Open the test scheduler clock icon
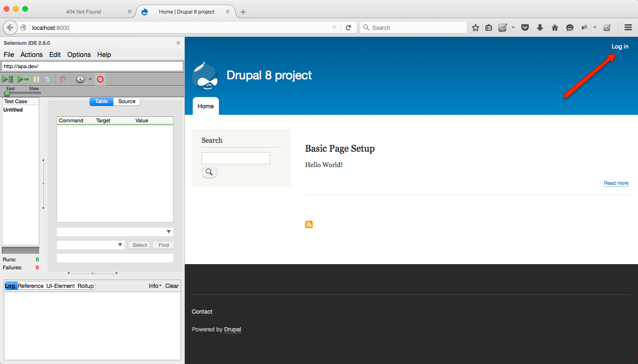The width and height of the screenshot is (638, 364). (80, 79)
